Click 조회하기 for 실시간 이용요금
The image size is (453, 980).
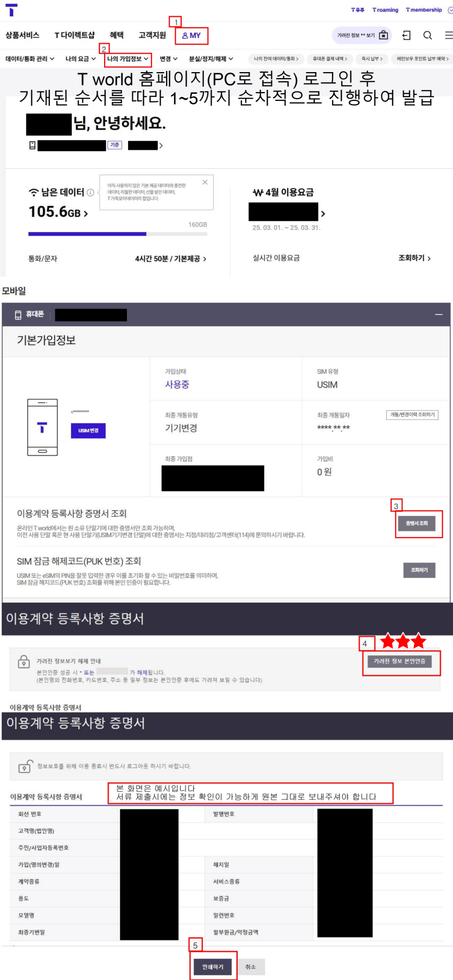[x=414, y=258]
